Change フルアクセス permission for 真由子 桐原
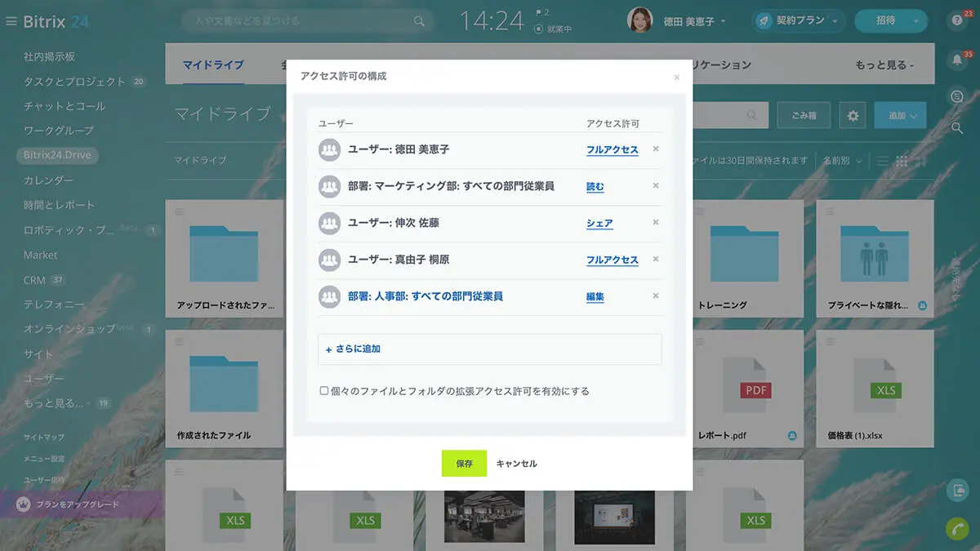 point(612,260)
